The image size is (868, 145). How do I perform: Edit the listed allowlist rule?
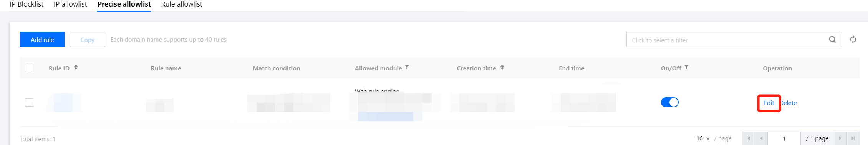click(769, 103)
